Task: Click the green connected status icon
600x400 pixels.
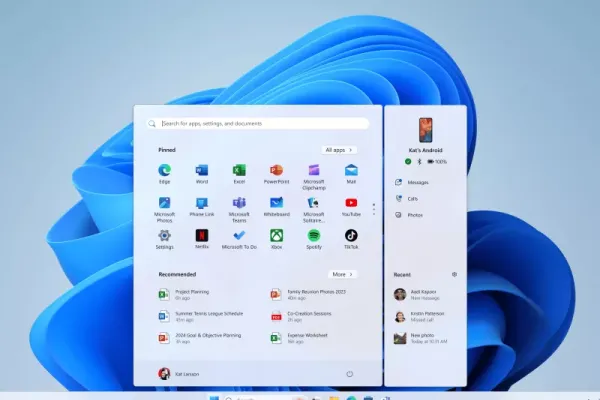Action: coord(408,162)
